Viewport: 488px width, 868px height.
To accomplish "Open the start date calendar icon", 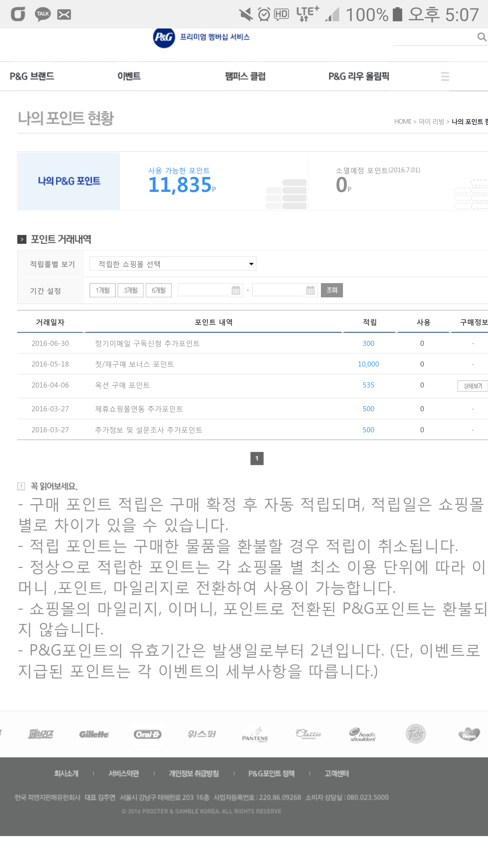I will point(236,290).
